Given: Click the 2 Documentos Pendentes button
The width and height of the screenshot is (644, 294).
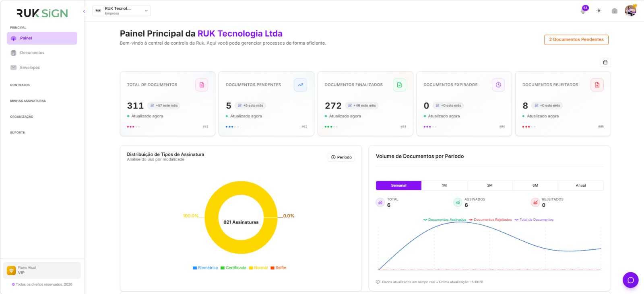Looking at the screenshot, I should click(x=576, y=39).
